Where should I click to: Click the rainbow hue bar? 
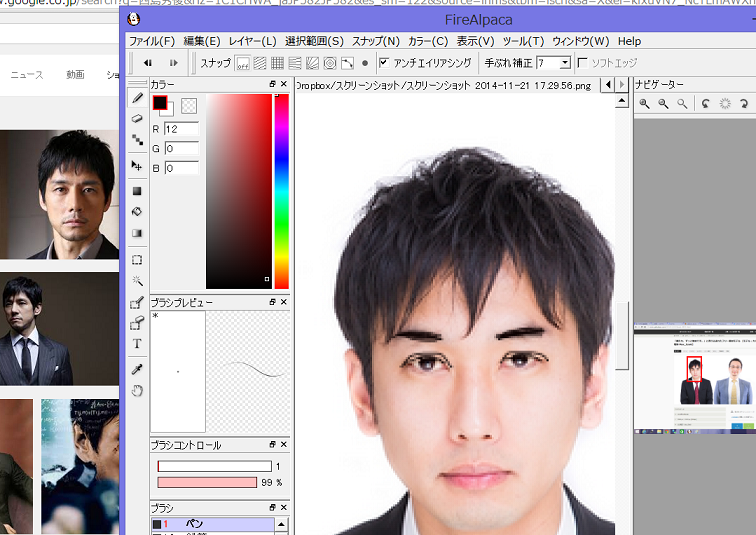tap(282, 191)
